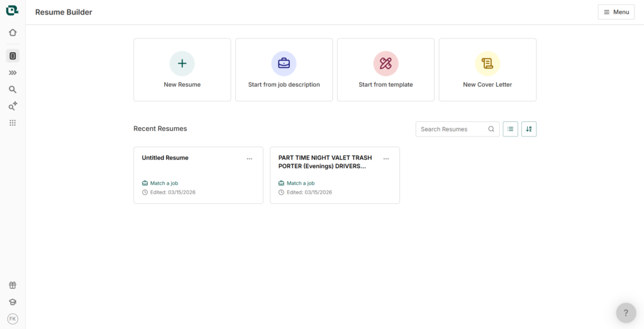
Task: Open the apps grid icon in sidebar
Action: pos(13,123)
